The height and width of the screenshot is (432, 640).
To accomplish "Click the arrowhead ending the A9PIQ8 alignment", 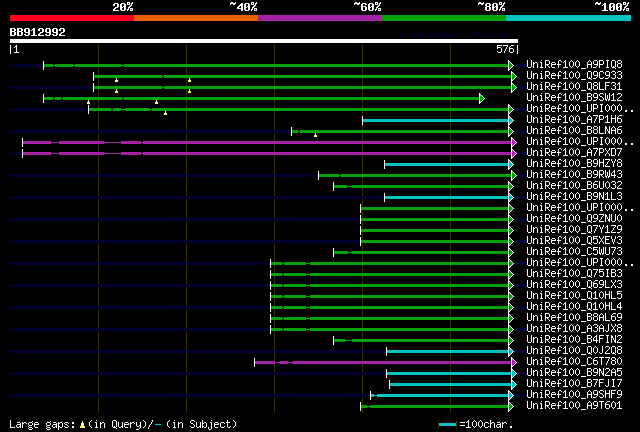I will pos(511,65).
